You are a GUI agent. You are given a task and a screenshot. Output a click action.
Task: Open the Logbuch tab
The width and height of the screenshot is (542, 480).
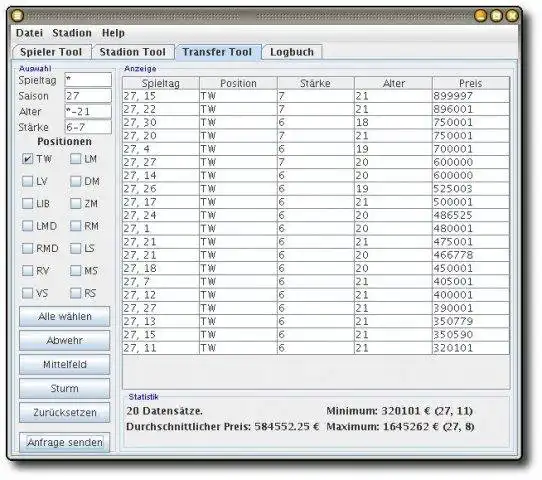point(292,52)
